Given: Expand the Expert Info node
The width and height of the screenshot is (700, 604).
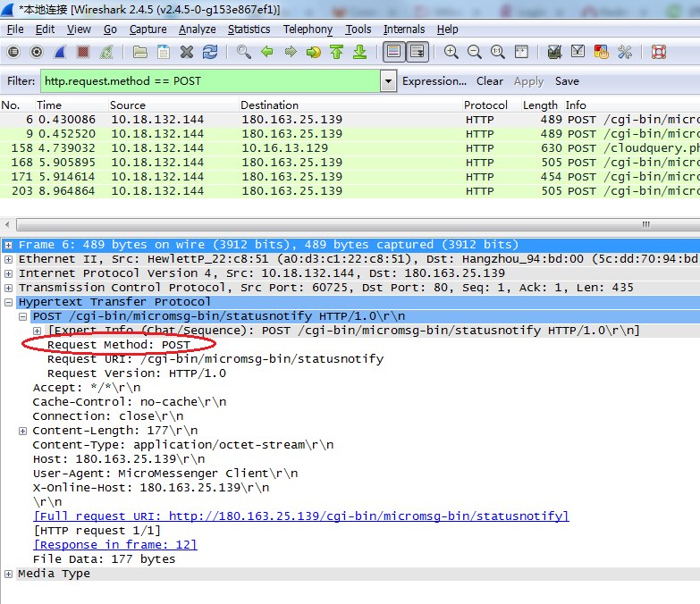Looking at the screenshot, I should tap(37, 331).
